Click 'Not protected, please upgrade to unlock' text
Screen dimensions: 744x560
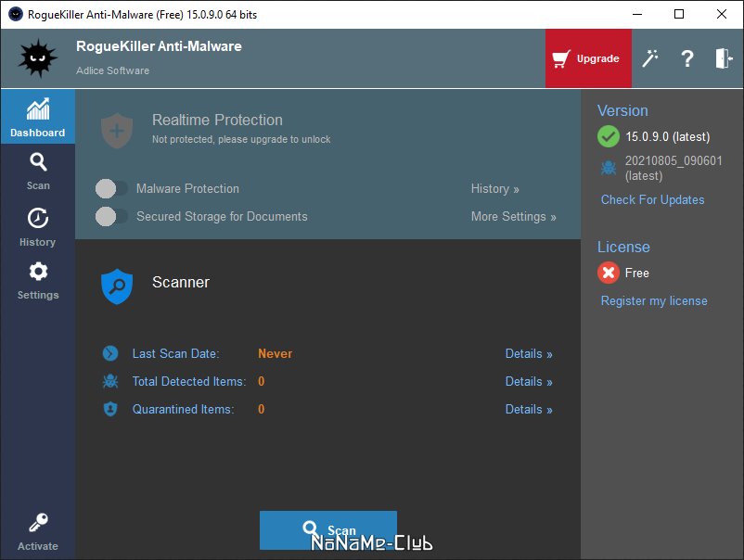[241, 139]
